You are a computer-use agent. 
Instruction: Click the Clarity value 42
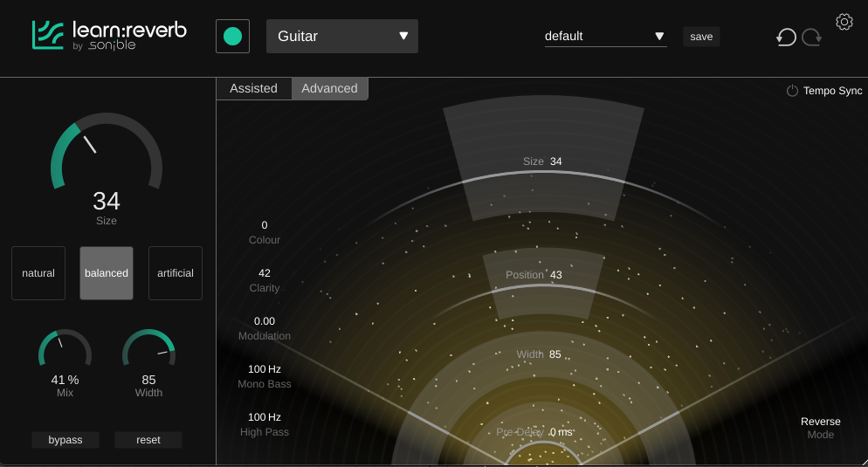coord(264,273)
